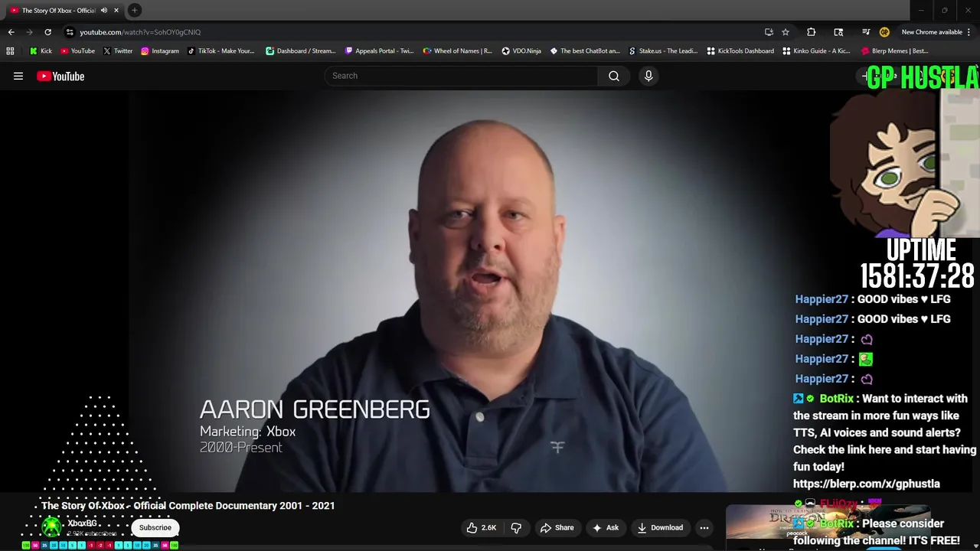Open the KickTools Dashboard bookmark
980x551 pixels.
coord(740,51)
